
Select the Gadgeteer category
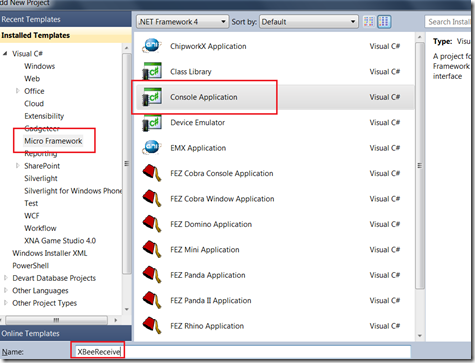pos(42,128)
